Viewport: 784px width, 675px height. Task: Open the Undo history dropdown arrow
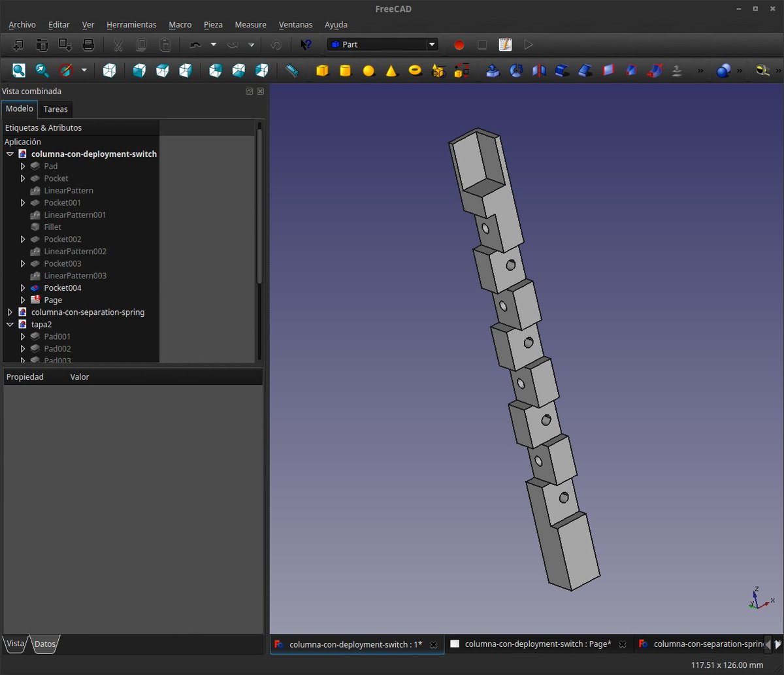coord(213,44)
